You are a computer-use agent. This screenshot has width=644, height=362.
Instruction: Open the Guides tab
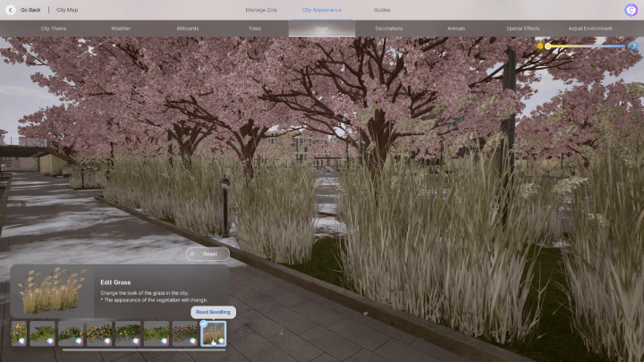pos(382,10)
